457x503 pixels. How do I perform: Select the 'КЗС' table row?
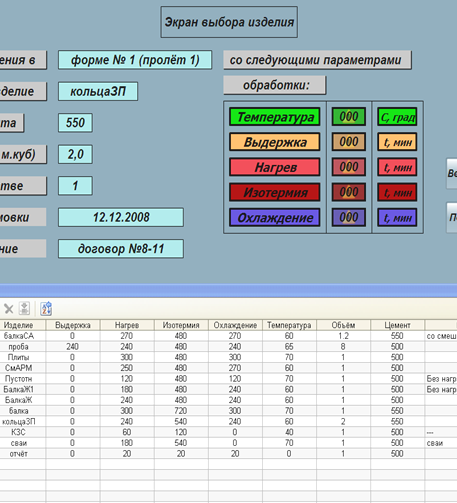[x=228, y=432]
